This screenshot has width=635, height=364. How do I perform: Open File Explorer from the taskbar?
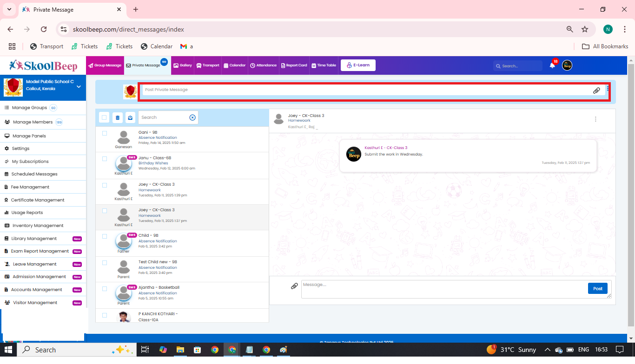click(180, 350)
